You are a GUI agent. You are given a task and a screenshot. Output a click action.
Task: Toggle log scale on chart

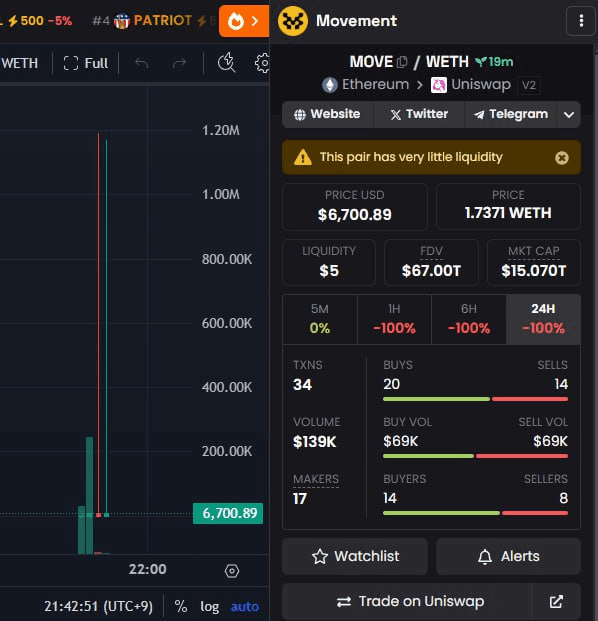click(x=209, y=606)
